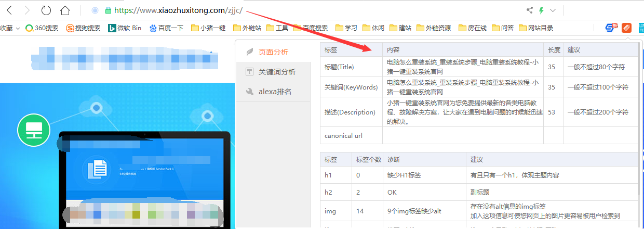Click the canonical url row label
Screen dimensions: 644x229
[x=344, y=135]
